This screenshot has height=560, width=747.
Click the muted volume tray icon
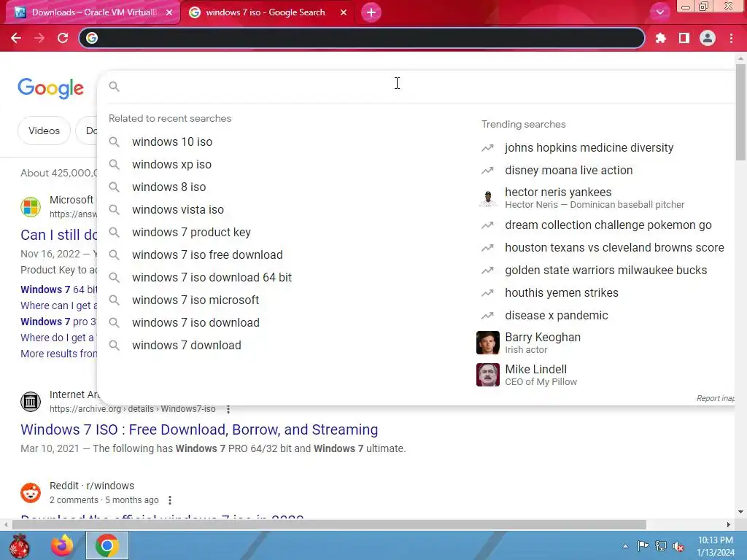pyautogui.click(x=678, y=546)
